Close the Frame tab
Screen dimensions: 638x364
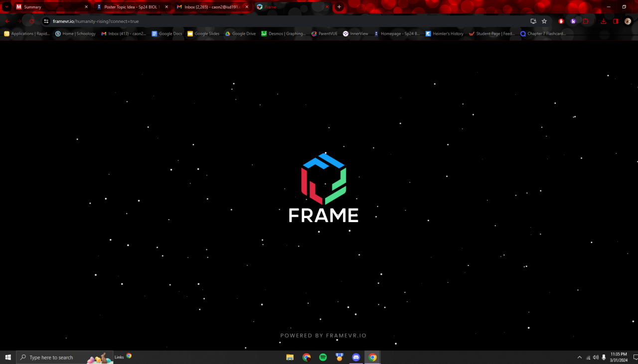click(327, 7)
